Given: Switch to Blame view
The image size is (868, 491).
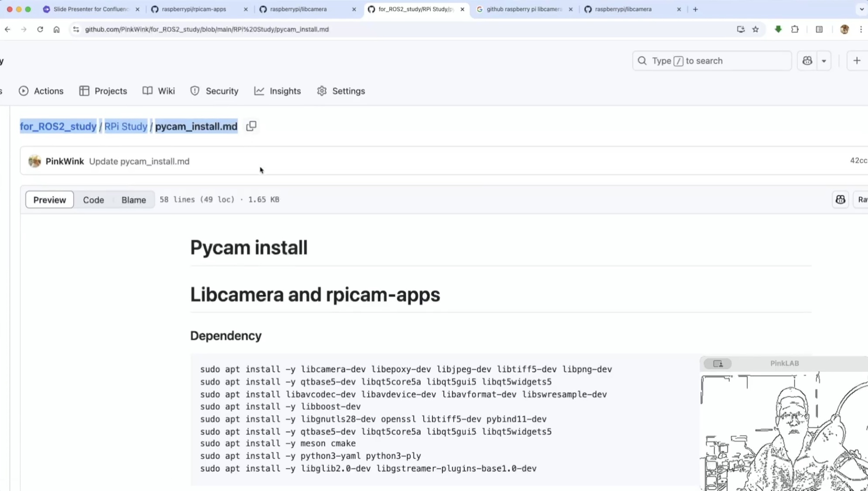Looking at the screenshot, I should [134, 199].
